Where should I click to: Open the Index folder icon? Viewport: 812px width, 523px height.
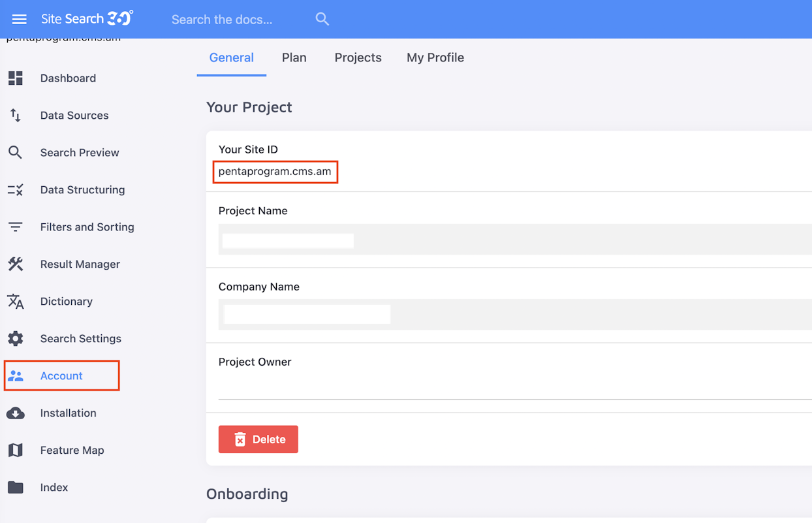(x=16, y=488)
